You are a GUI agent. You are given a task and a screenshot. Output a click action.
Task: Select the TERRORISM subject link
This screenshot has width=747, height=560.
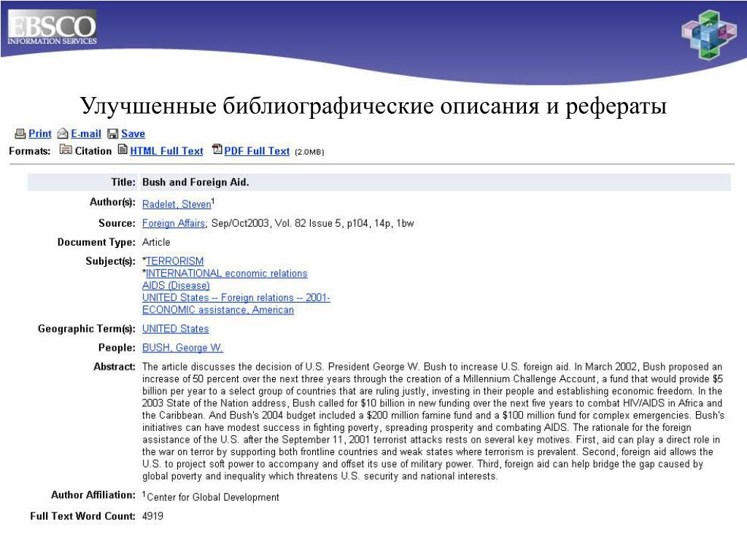click(174, 261)
